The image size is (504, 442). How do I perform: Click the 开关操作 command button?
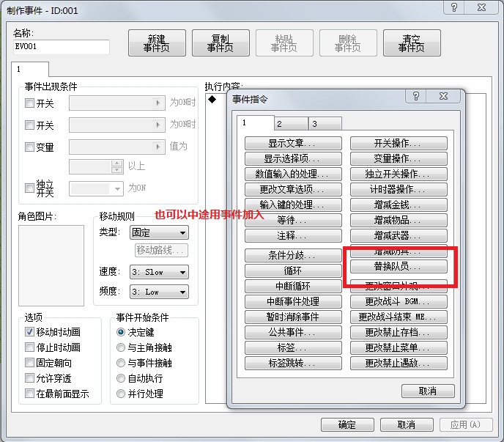pyautogui.click(x=399, y=143)
